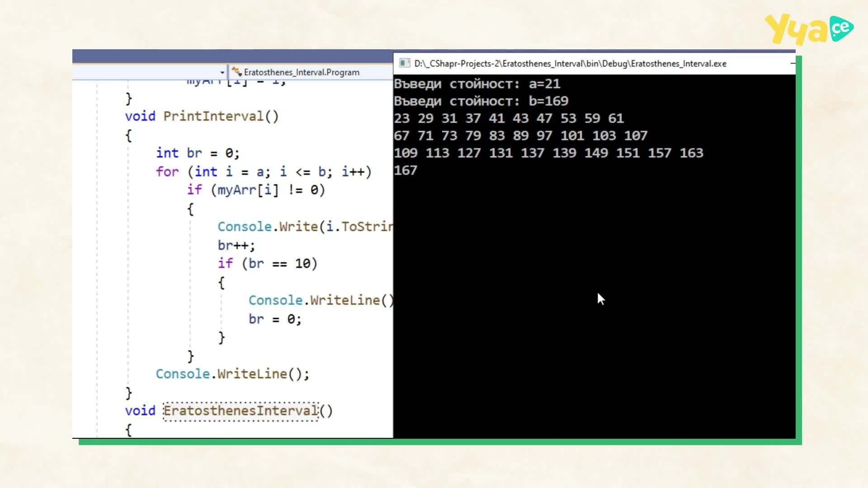868x488 pixels.
Task: Click console line 'Въведи стойност: b=169'
Action: point(481,101)
